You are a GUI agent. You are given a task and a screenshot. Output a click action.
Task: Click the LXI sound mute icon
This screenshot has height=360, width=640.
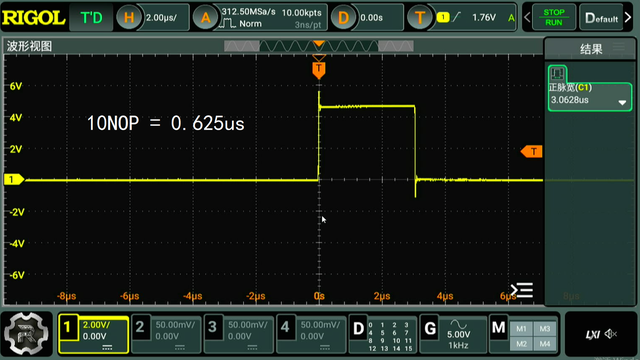click(x=610, y=334)
